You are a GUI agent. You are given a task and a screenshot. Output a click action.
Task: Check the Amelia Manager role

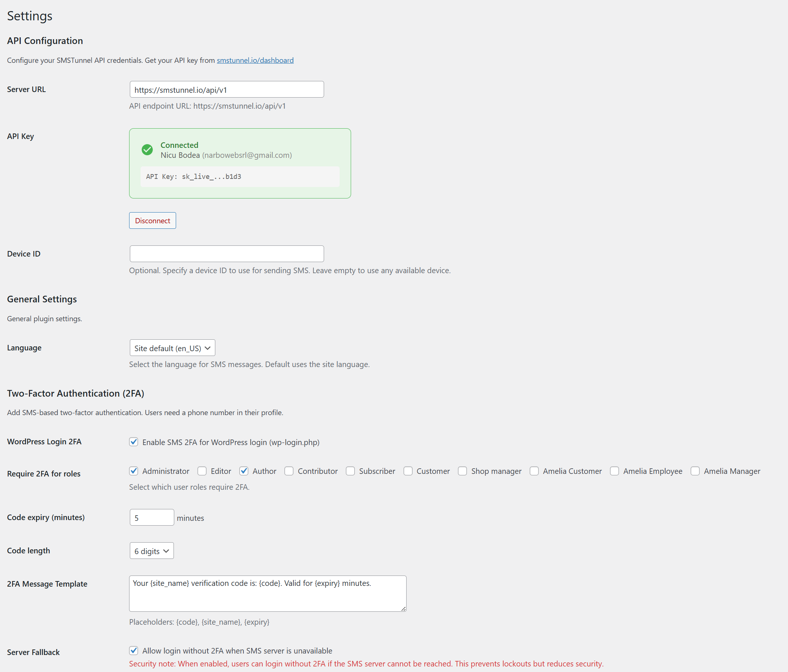(x=695, y=471)
